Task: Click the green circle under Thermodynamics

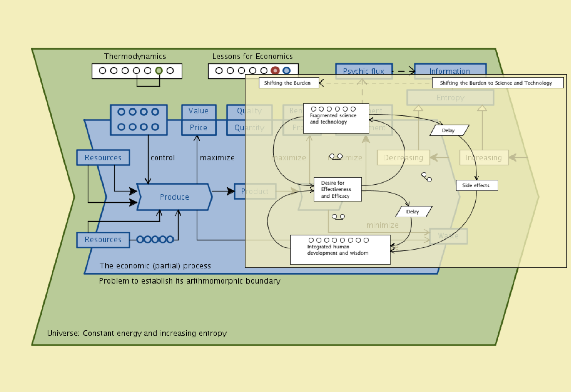Action: (159, 71)
